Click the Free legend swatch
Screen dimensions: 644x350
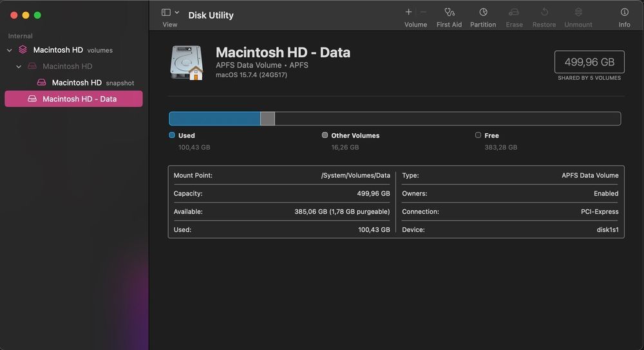(x=478, y=135)
